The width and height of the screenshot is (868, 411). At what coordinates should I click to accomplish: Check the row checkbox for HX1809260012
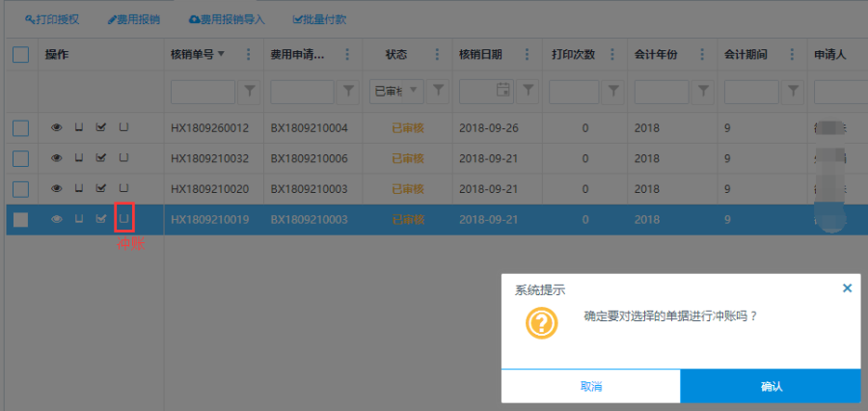[x=20, y=127]
